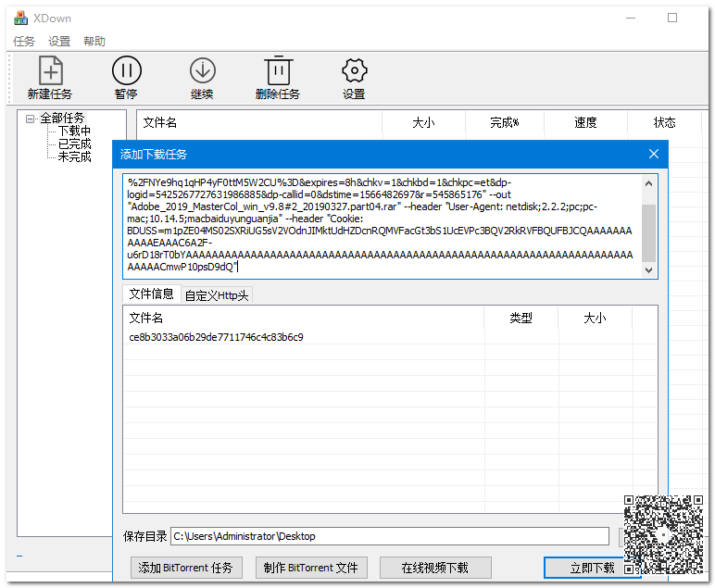Screen dimensions: 715x588
Task: Select 下载中 in the task tree
Action: pos(74,131)
